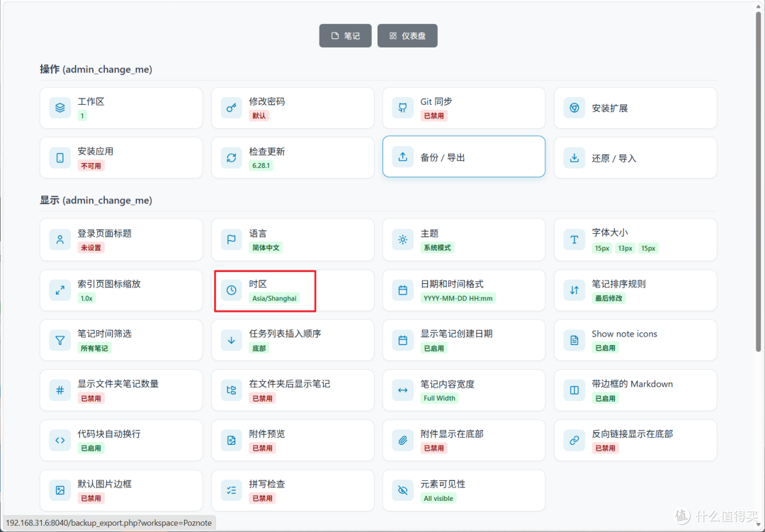
Task: Click the 1.0x icon scale value
Action: pos(87,298)
